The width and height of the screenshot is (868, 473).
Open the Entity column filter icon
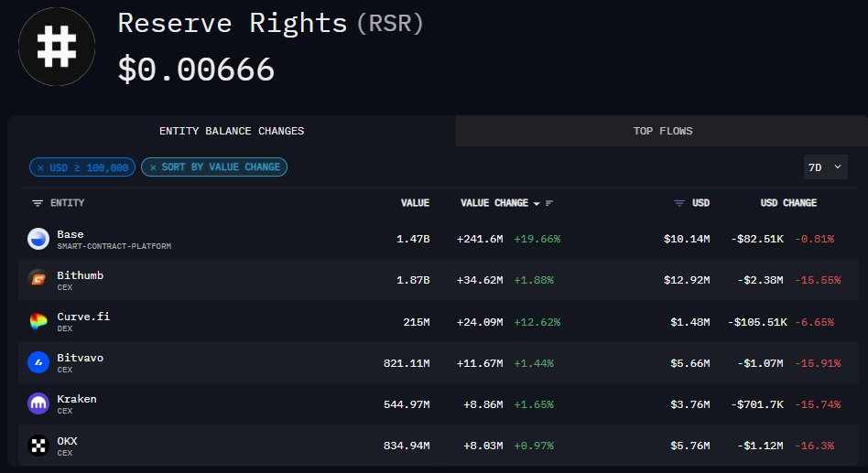click(38, 203)
